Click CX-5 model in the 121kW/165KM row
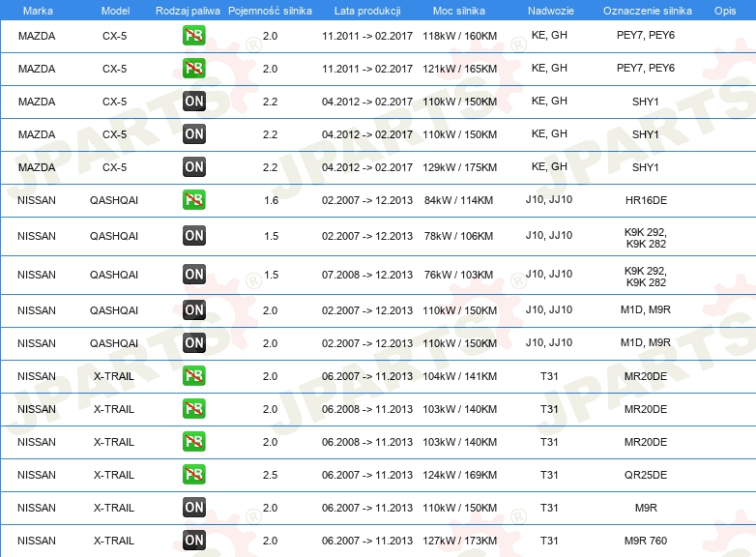This screenshot has height=557, width=756. (x=114, y=69)
